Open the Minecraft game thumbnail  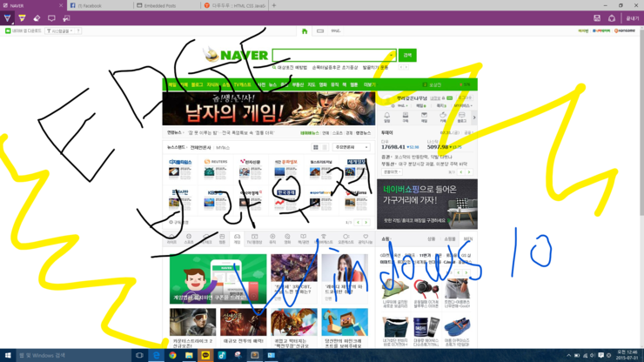(345, 323)
